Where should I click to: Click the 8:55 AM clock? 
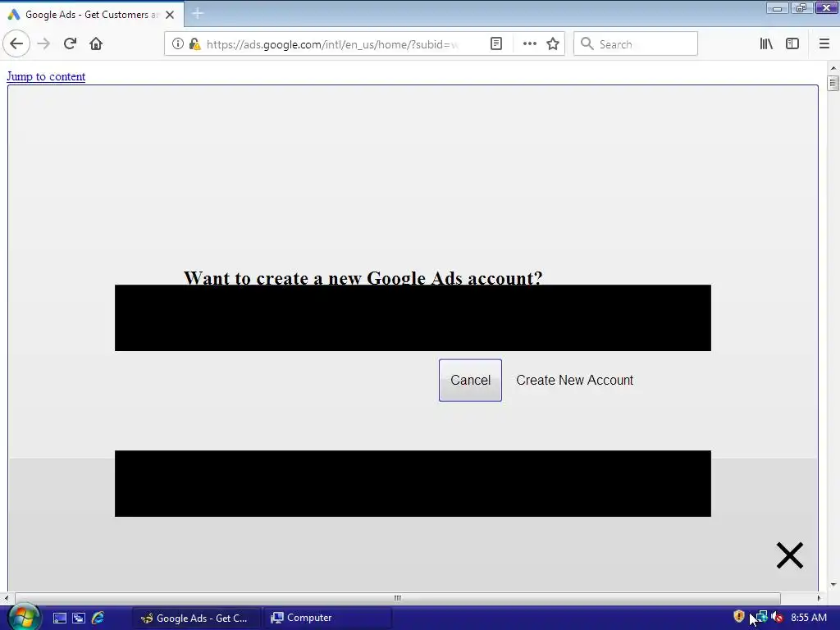pyautogui.click(x=808, y=617)
